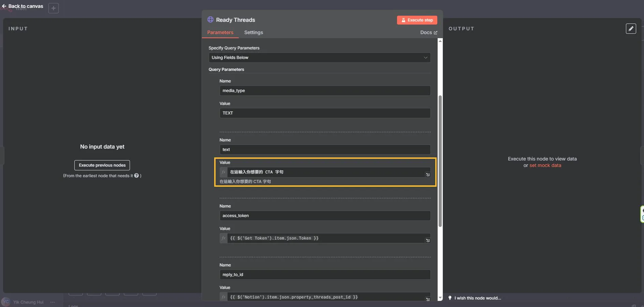Click the help question mark icon

tap(136, 175)
